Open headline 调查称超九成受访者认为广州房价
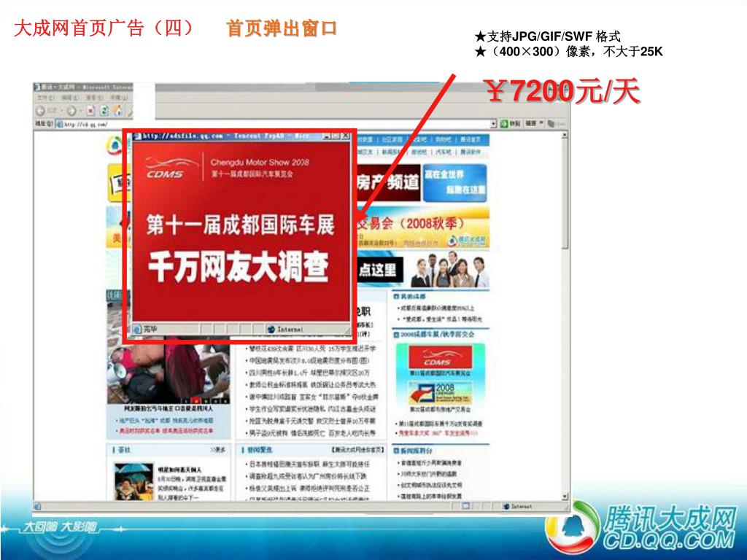The height and width of the screenshot is (560, 747). point(309,476)
